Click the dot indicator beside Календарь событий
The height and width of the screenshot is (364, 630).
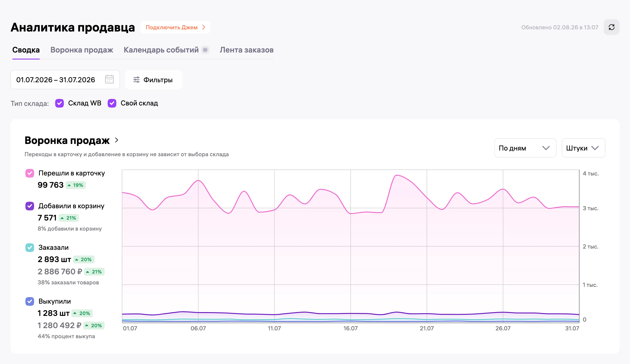point(205,50)
